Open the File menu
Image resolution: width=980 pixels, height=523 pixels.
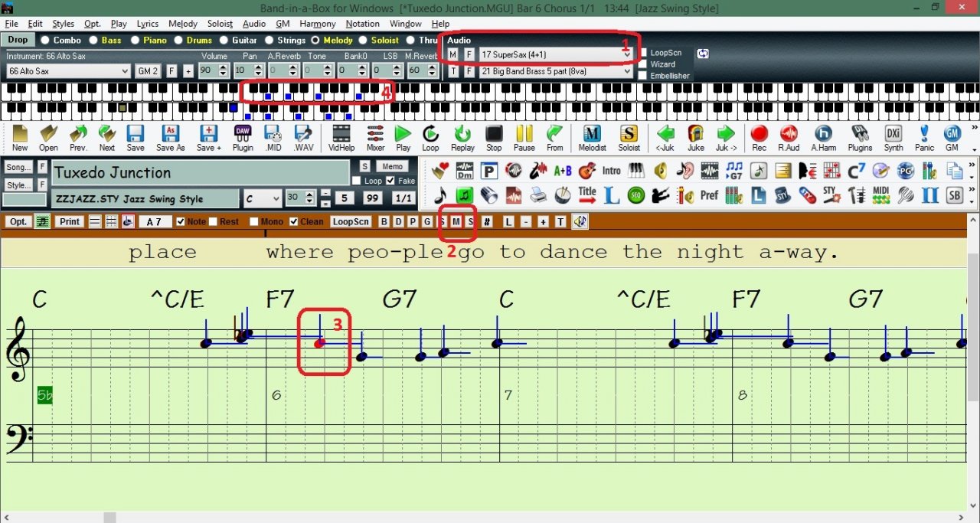coord(11,24)
